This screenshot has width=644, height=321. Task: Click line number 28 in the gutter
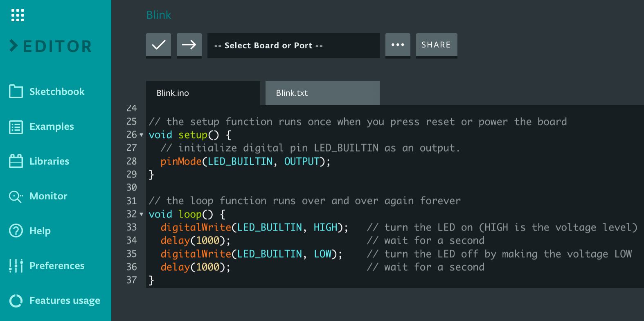pyautogui.click(x=131, y=161)
